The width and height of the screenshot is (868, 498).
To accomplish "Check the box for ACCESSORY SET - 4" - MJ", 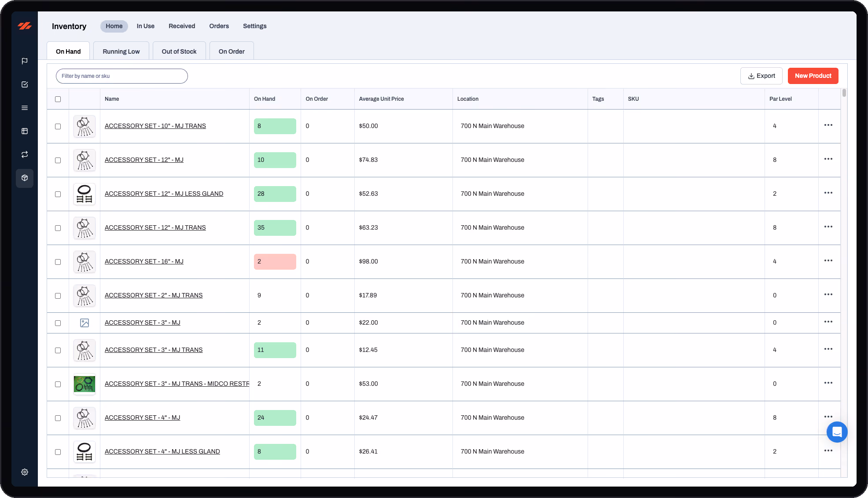I will pyautogui.click(x=58, y=418).
